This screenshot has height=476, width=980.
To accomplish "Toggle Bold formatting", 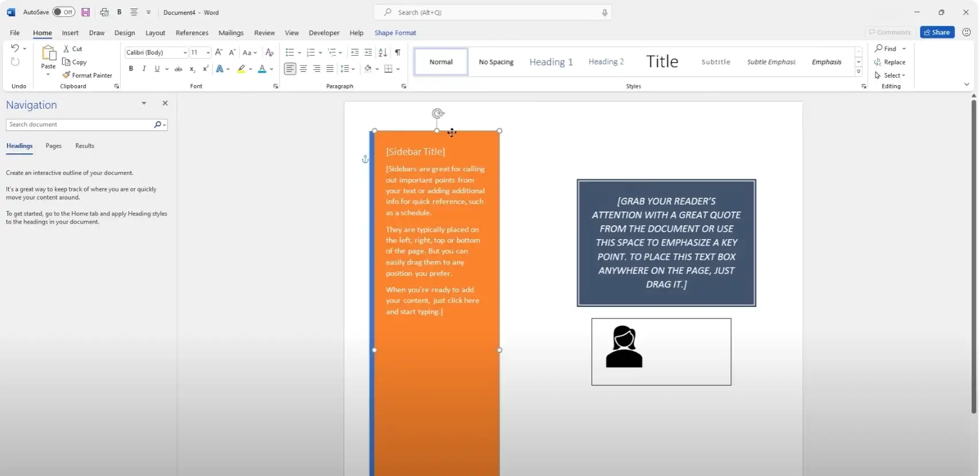I will coord(131,69).
